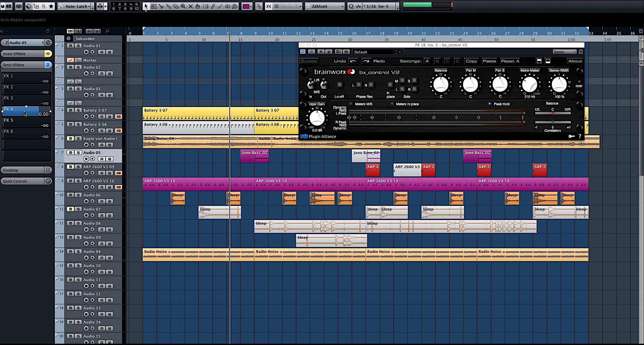Viewport: 644px width, 345px height.
Task: Open the Stereo output dropdown in plugin
Action: (565, 51)
